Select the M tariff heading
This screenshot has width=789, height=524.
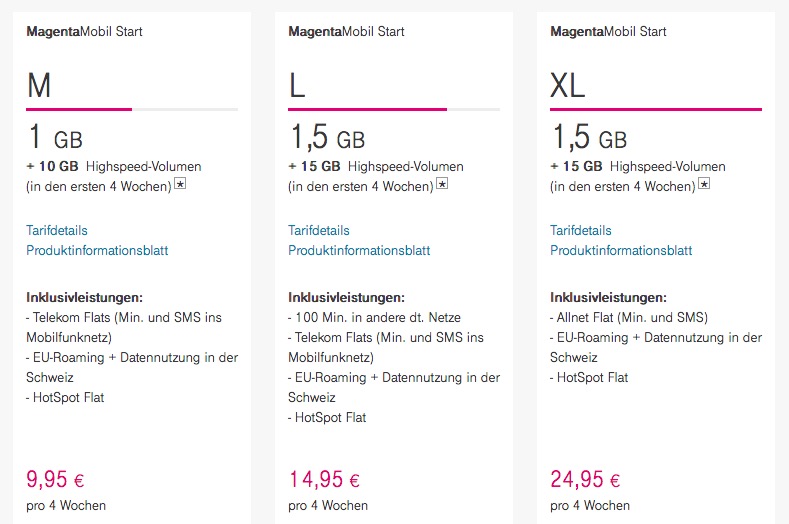point(39,87)
